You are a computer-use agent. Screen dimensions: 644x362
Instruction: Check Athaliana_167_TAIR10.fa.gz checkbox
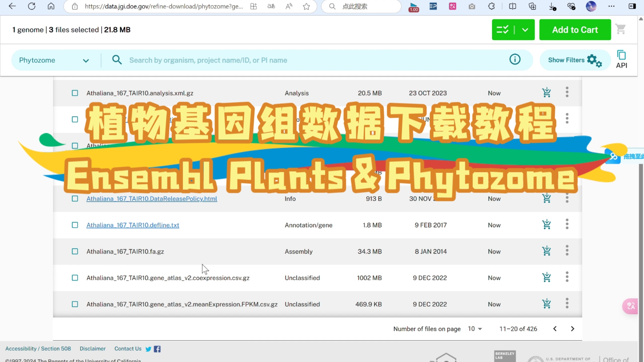75,251
